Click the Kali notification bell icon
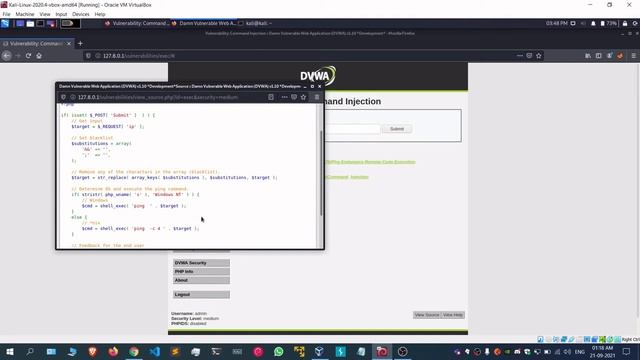The width and height of the screenshot is (640, 360). 593,24
